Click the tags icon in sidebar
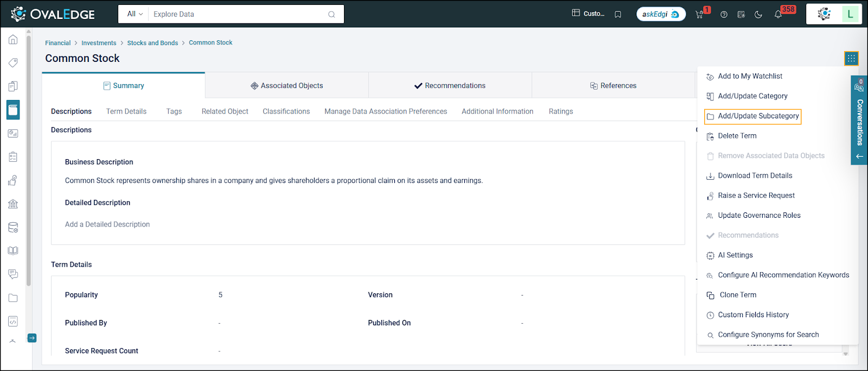 pyautogui.click(x=13, y=63)
